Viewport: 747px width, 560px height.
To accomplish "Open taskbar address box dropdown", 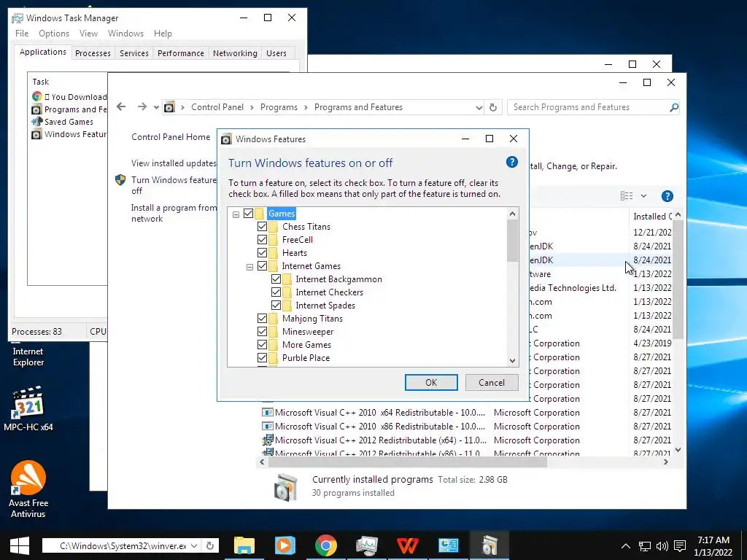I will pyautogui.click(x=194, y=545).
